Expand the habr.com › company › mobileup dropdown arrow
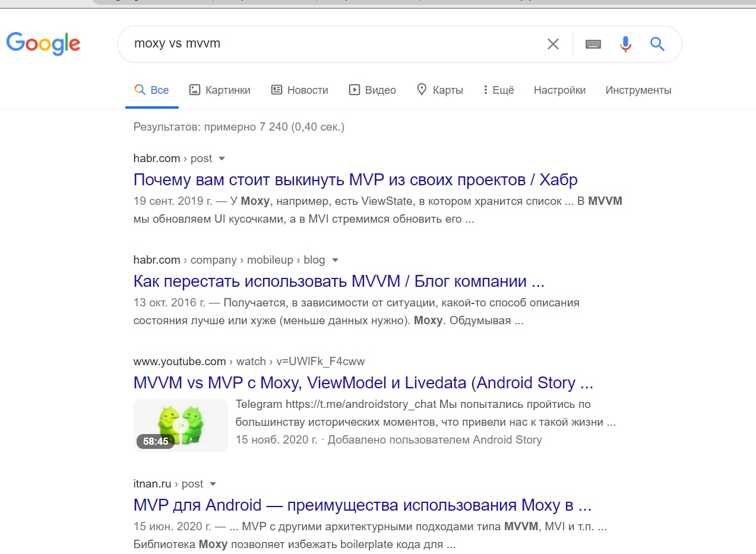Image resolution: width=756 pixels, height=554 pixels. click(335, 261)
